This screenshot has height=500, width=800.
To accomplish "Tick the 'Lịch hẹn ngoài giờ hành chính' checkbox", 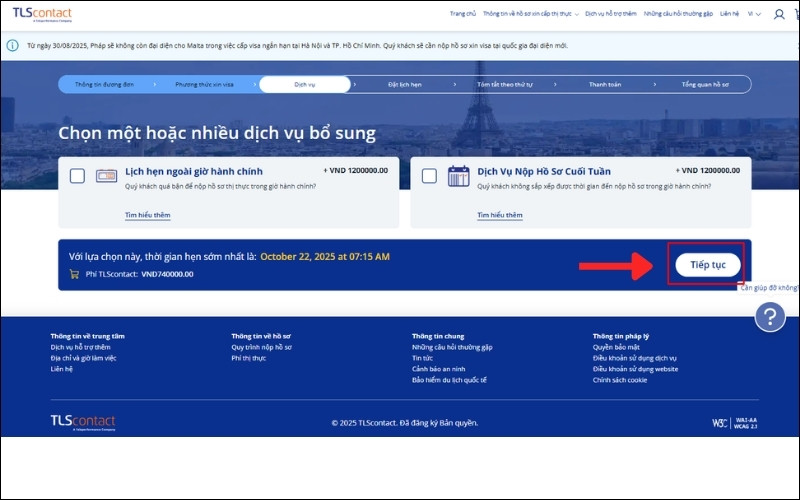I will click(77, 176).
